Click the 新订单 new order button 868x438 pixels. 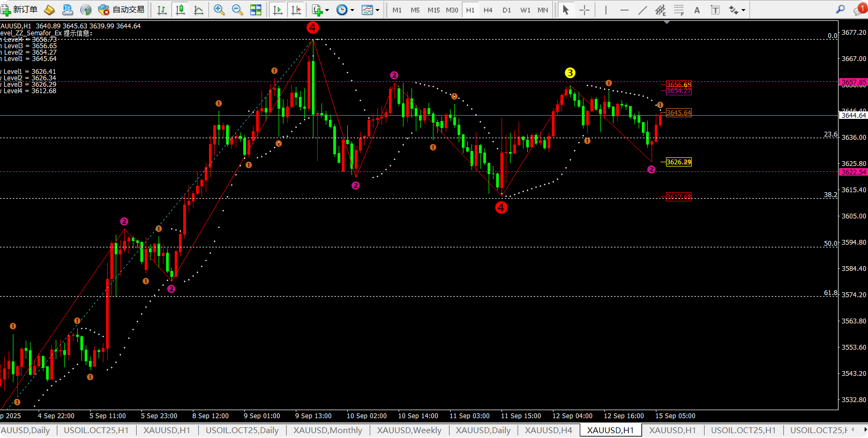click(19, 10)
